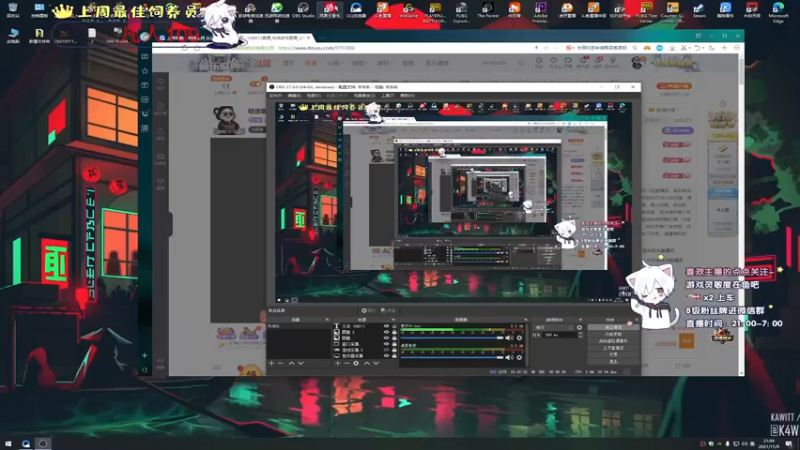Show the 游戏采集 source eye icon

[x=386, y=350]
